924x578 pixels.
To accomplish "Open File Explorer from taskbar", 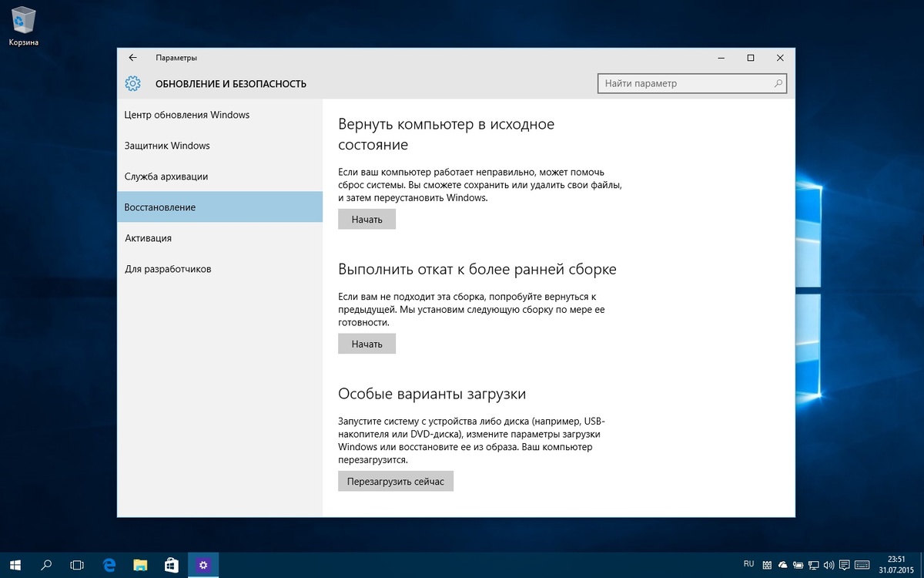I will [x=140, y=565].
